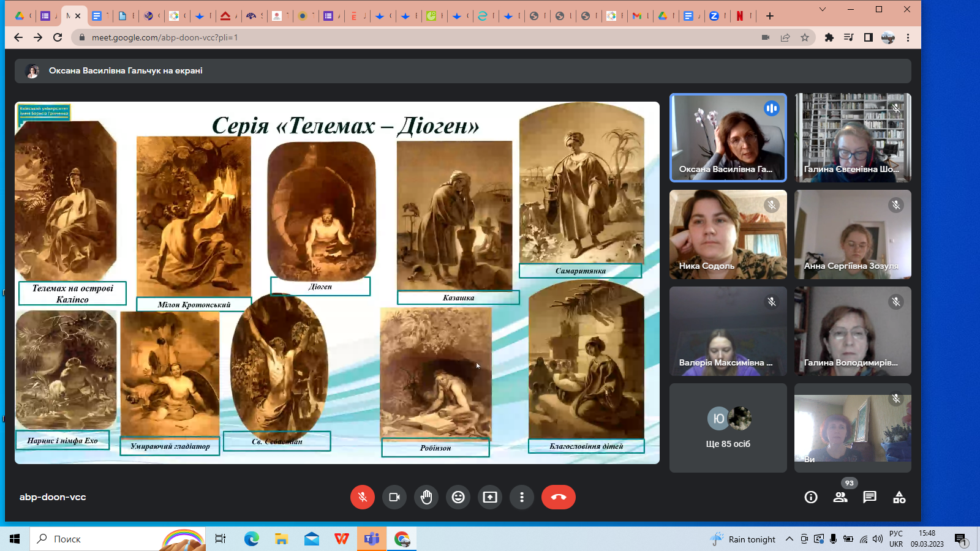This screenshot has height=551, width=980.
Task: Open the Chrome extensions puzzle icon
Action: pyautogui.click(x=829, y=37)
